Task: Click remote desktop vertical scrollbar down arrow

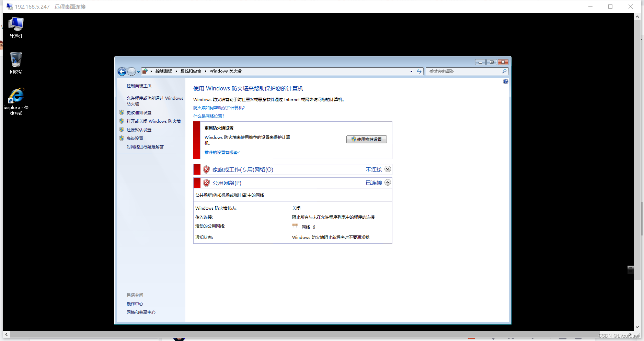Action: tap(637, 327)
